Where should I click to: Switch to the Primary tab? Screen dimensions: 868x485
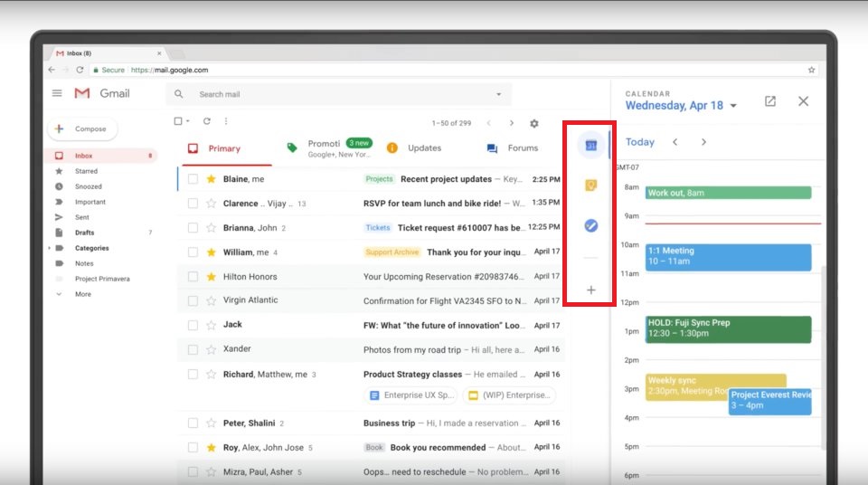224,148
